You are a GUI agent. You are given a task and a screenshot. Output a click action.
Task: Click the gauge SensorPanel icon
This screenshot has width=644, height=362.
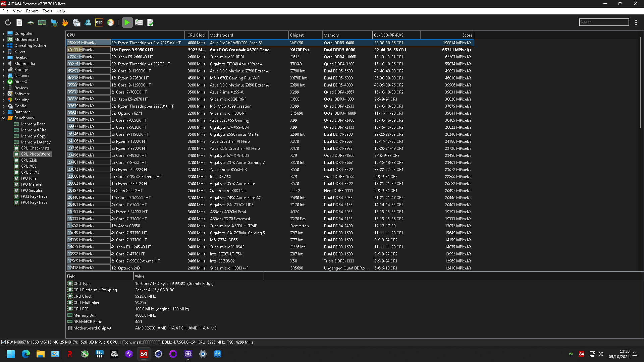click(x=111, y=22)
